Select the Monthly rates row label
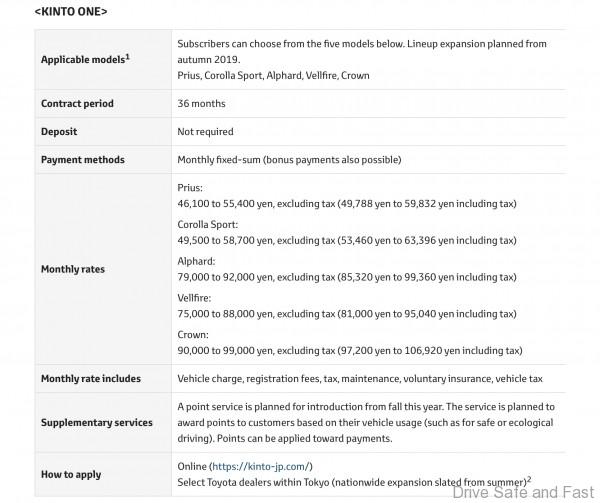Viewport: 600px width, 503px height. (72, 269)
